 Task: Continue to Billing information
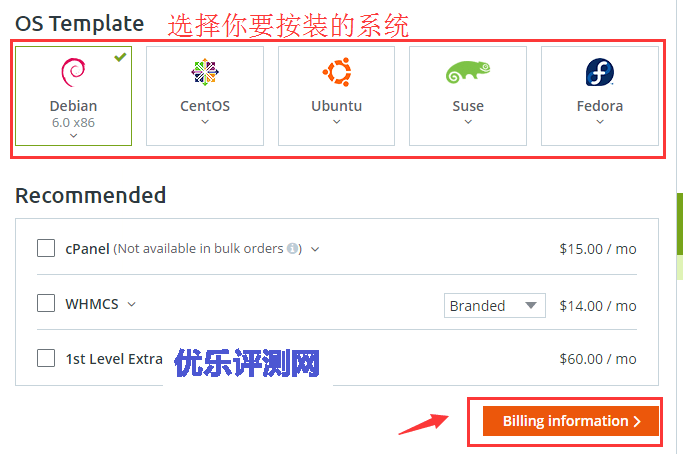(x=571, y=421)
